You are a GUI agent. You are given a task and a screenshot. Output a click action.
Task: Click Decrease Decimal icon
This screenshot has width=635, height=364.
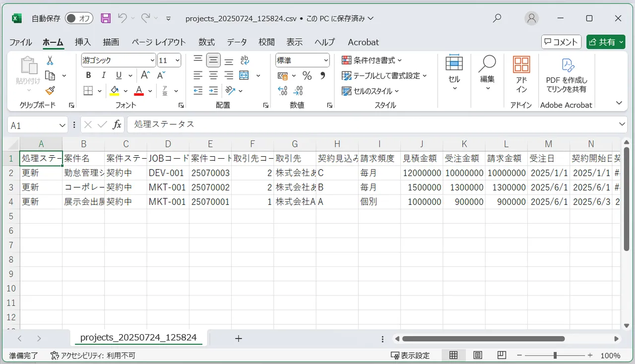(x=298, y=91)
